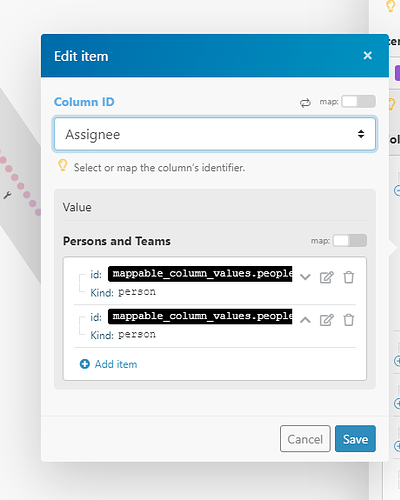The image size is (400, 500).
Task: Toggle the map switch for Column ID
Action: click(x=358, y=101)
